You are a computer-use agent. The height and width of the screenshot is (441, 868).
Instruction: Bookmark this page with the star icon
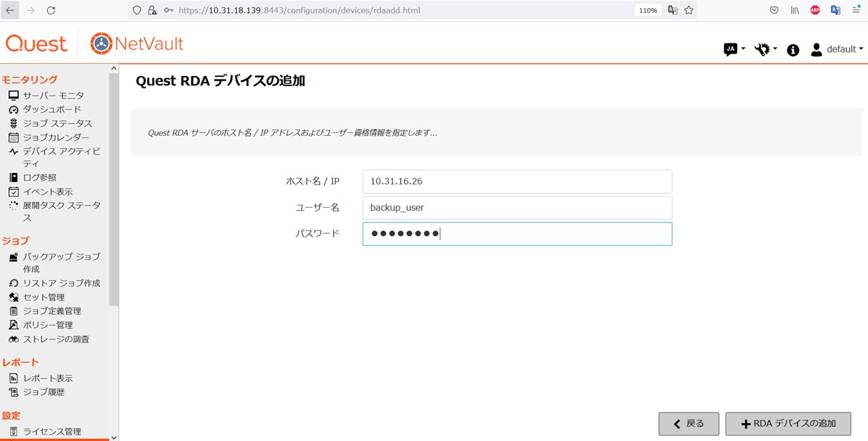(689, 10)
